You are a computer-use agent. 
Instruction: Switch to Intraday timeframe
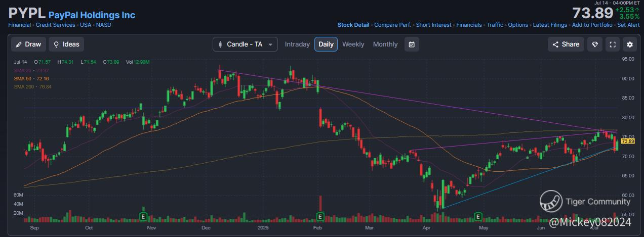[297, 44]
